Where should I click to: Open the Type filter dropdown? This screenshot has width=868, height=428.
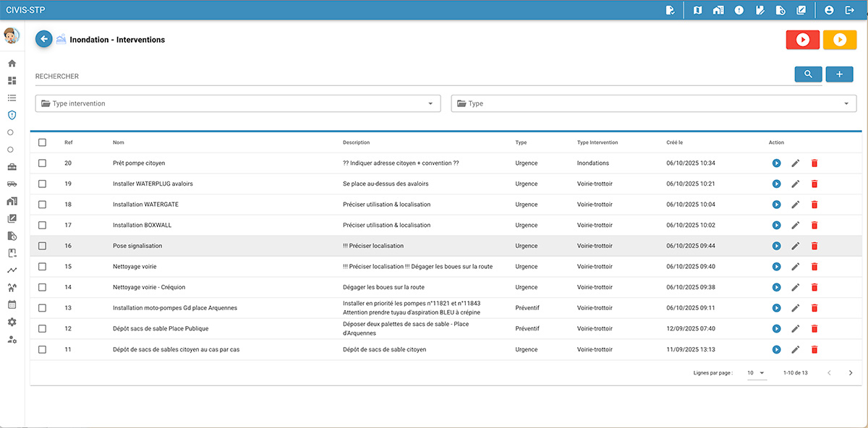click(x=653, y=103)
